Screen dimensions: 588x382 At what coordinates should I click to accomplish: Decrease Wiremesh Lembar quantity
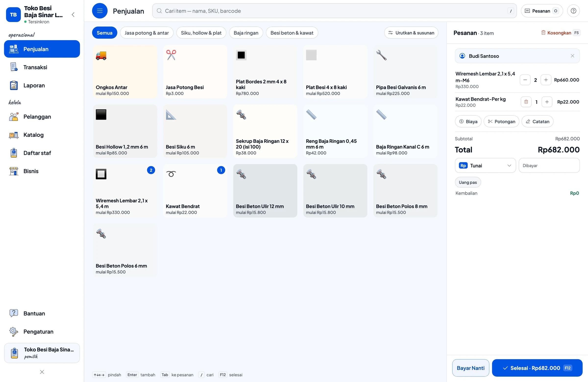[x=525, y=80]
